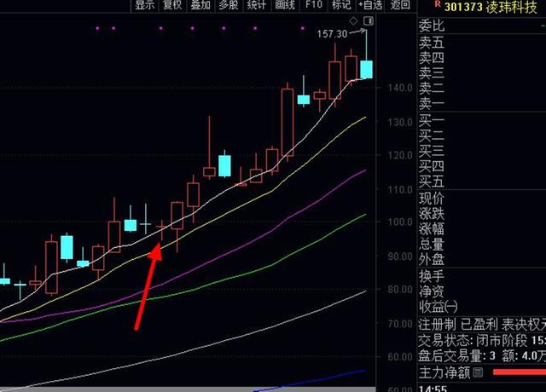This screenshot has width=546, height=392.
Task: Add stock with +自选 button
Action: 370,5
